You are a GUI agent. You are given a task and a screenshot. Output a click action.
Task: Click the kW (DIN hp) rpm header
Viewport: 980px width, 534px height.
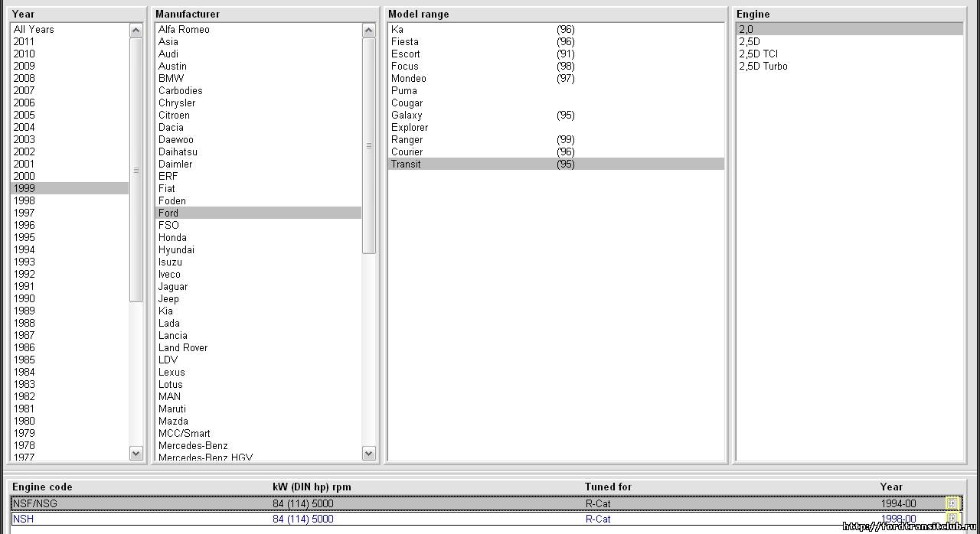click(x=312, y=487)
